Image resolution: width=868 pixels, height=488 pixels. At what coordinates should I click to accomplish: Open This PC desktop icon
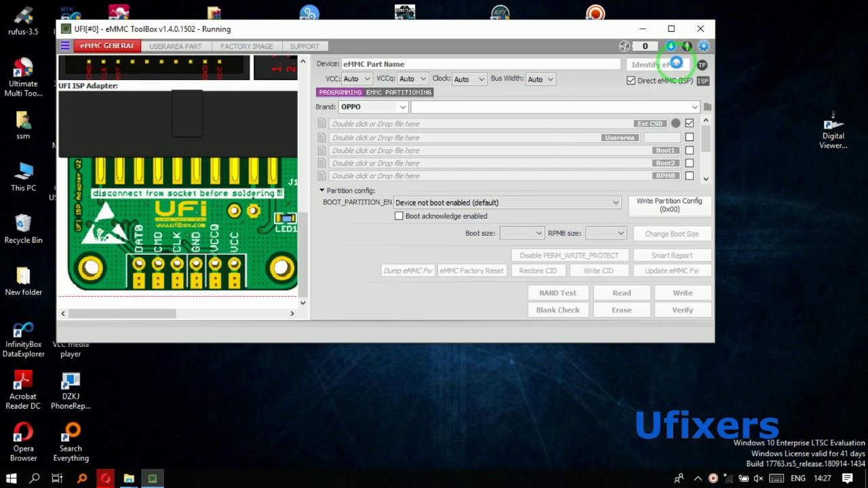point(23,178)
